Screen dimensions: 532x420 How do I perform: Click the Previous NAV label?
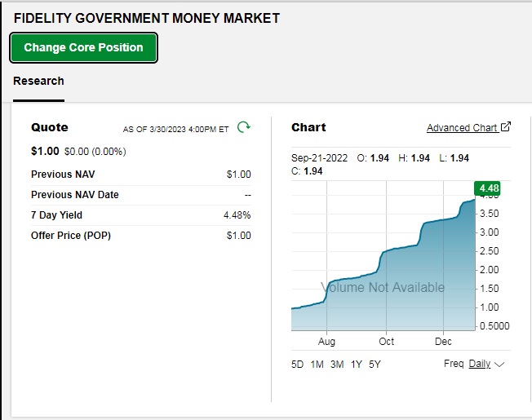pos(63,175)
